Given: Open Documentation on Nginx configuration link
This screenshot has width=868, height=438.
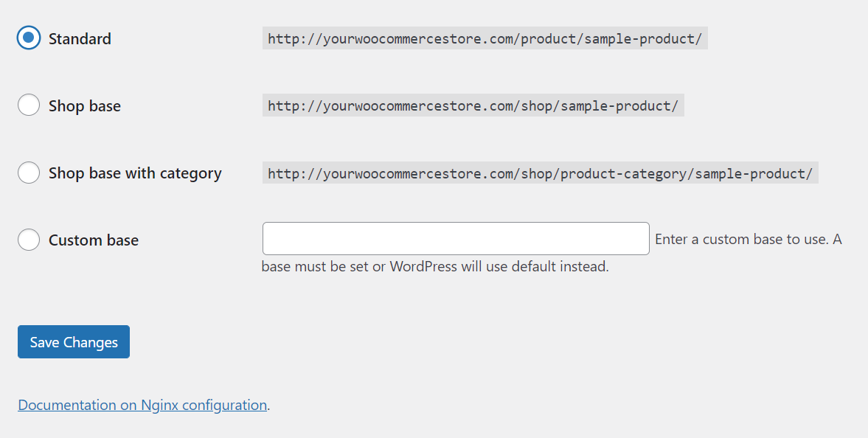Looking at the screenshot, I should 142,405.
